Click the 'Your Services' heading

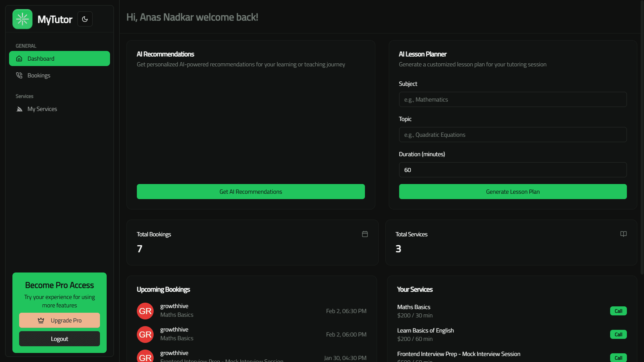pyautogui.click(x=415, y=289)
